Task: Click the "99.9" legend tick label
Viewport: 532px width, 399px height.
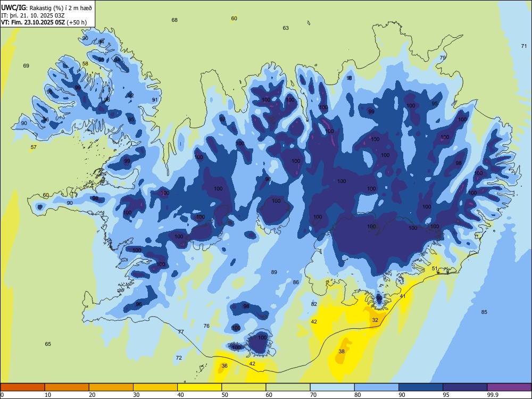Action: [x=492, y=395]
